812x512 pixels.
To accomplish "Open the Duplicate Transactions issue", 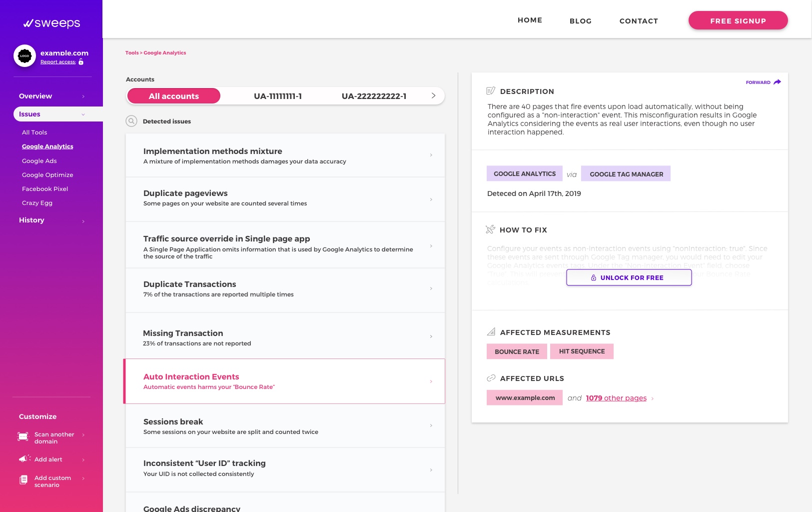I will (285, 290).
